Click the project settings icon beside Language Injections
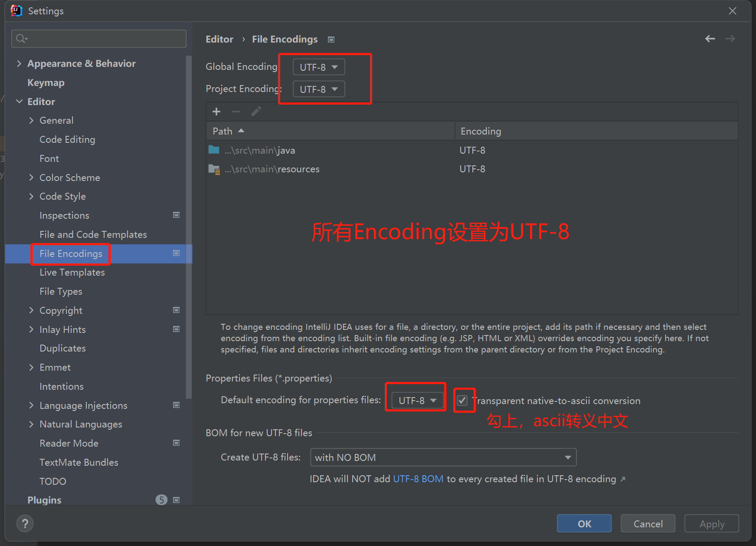 (177, 405)
